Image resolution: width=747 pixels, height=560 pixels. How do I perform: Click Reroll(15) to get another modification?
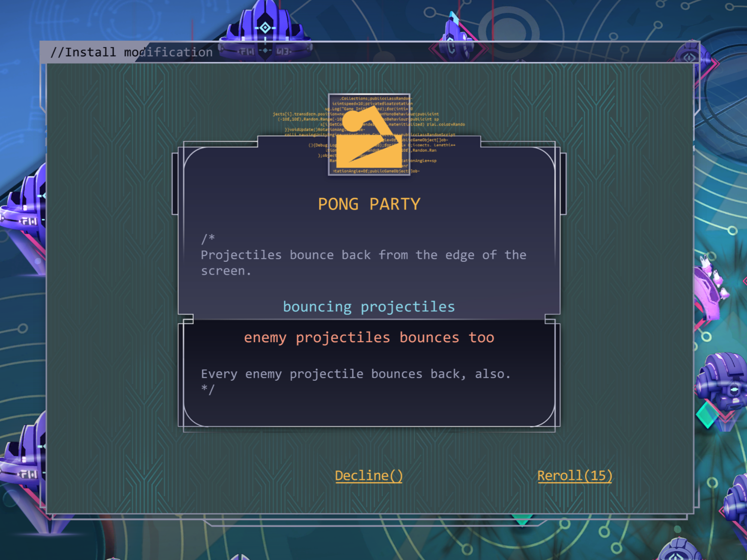574,476
